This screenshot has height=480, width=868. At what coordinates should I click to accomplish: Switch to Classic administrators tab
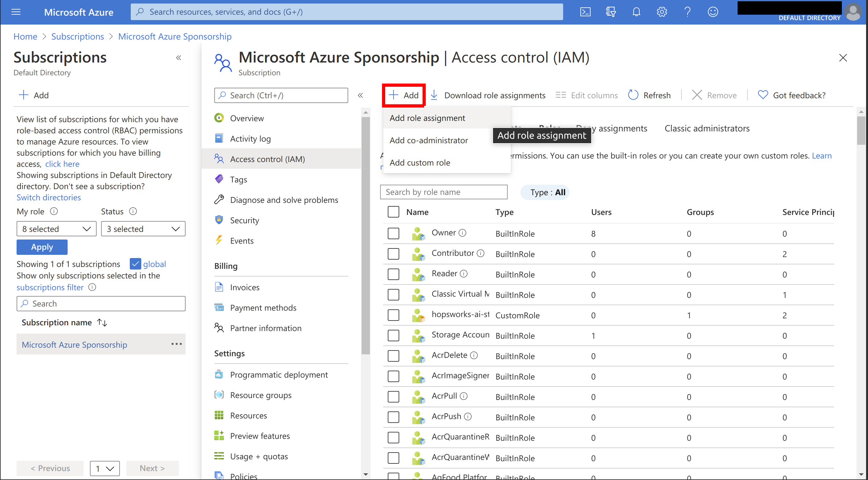click(x=707, y=129)
